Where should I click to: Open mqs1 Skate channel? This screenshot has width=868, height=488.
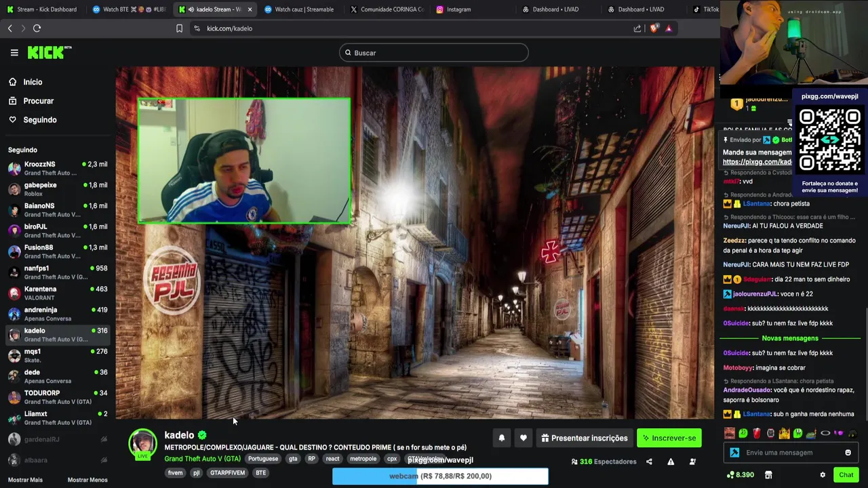58,356
